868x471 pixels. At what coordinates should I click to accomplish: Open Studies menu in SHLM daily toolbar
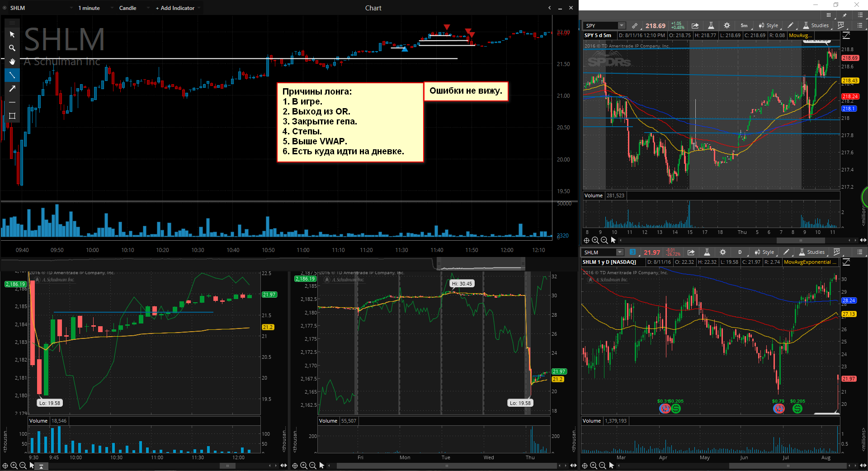point(812,252)
